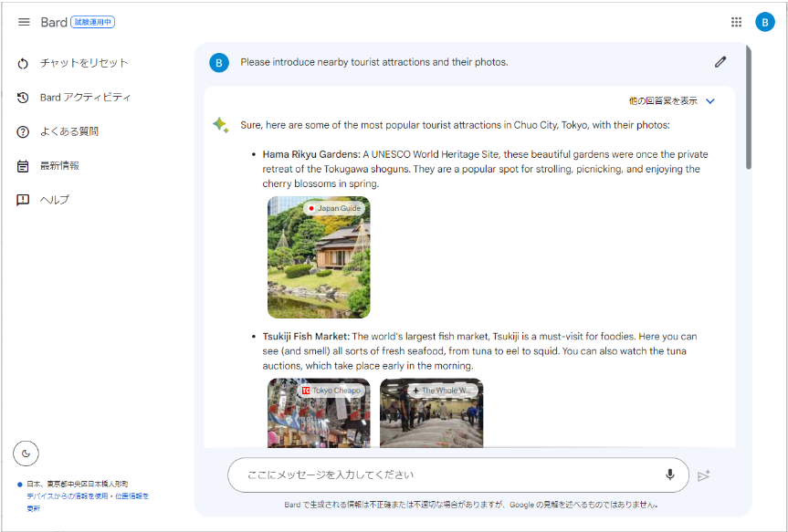
Task: Open the Google apps grid
Action: [736, 22]
